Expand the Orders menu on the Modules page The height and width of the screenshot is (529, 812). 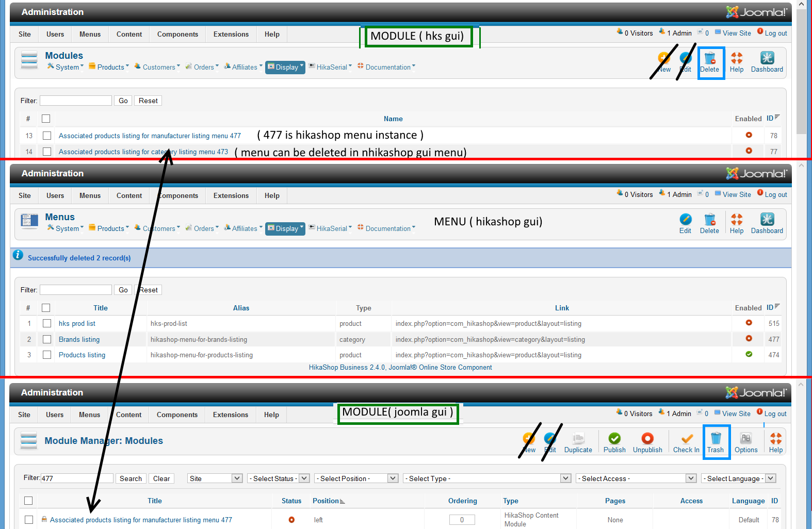click(x=202, y=67)
